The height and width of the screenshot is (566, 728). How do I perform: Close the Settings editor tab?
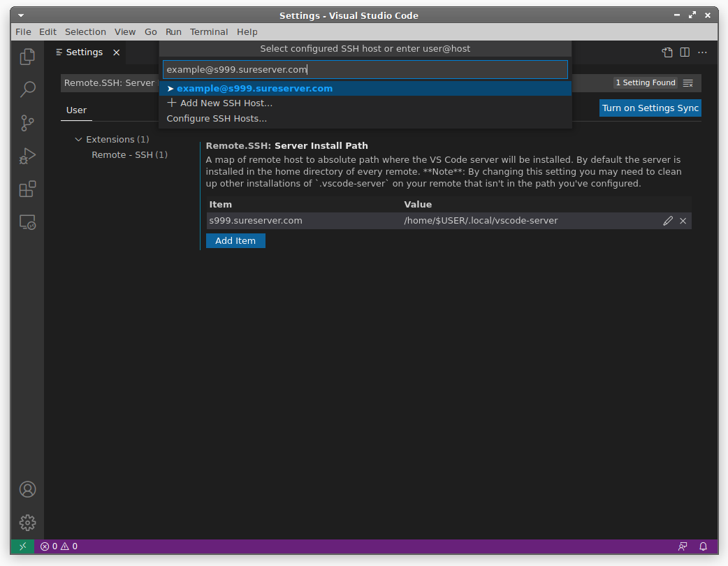[x=117, y=52]
